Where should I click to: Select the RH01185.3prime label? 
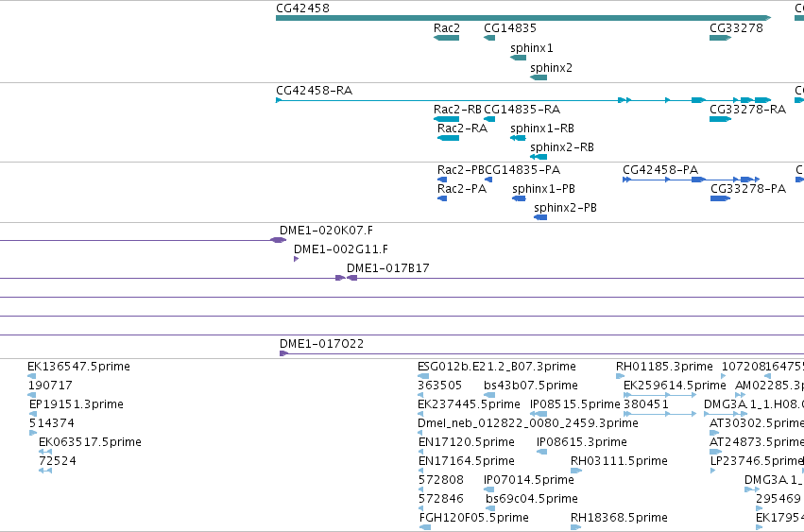[664, 367]
